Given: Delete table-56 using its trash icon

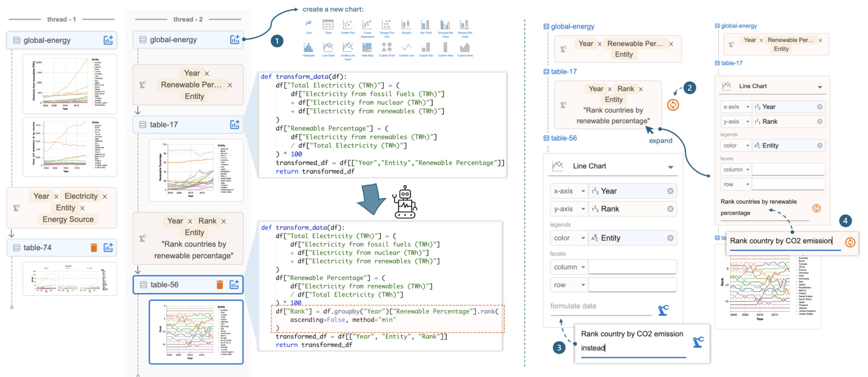Looking at the screenshot, I should tap(220, 285).
